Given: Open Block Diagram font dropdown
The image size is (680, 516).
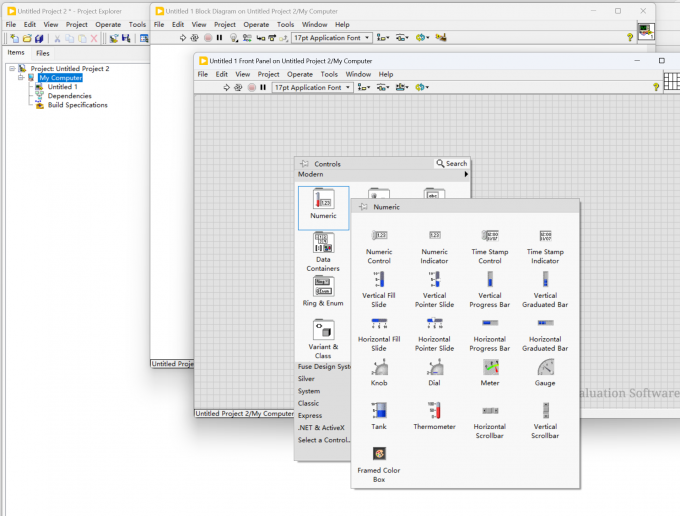Looking at the screenshot, I should coord(332,38).
